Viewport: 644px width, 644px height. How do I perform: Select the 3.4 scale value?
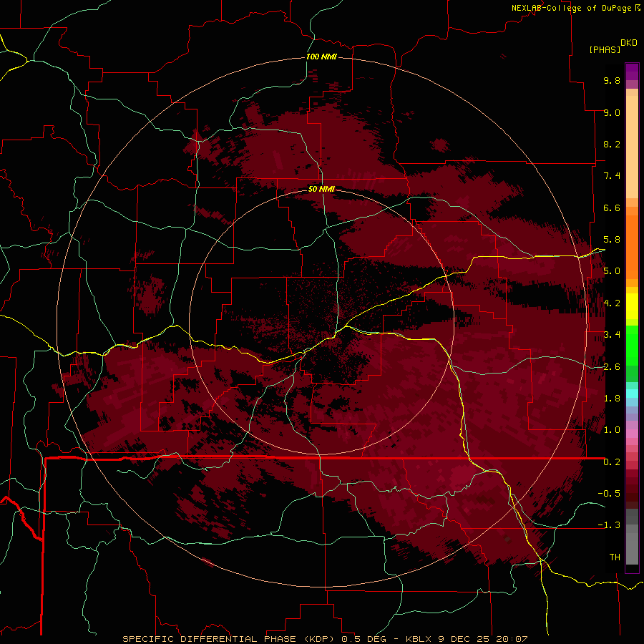click(612, 335)
